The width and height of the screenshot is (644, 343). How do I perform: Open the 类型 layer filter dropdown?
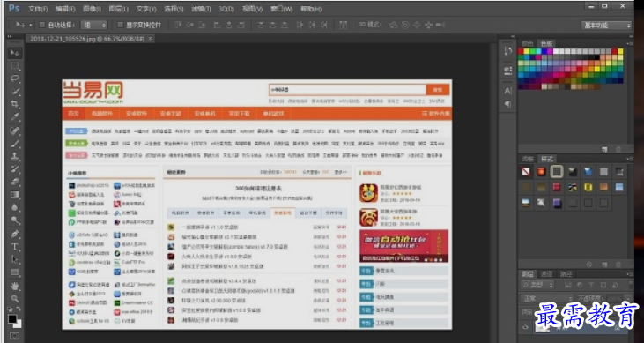(537, 285)
